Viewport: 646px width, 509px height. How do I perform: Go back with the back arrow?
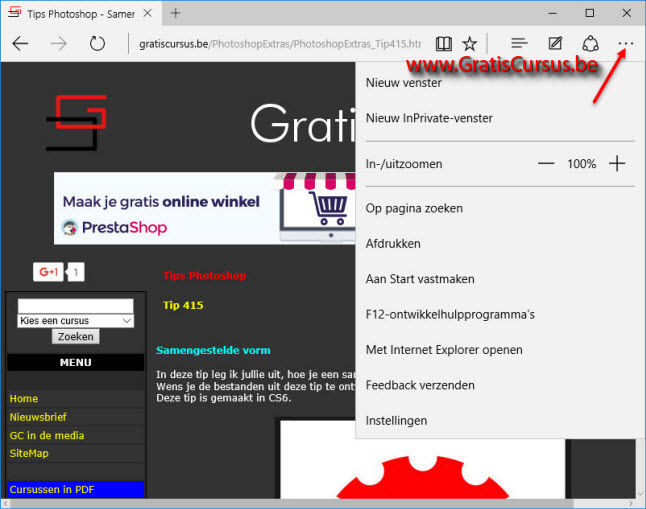20,43
